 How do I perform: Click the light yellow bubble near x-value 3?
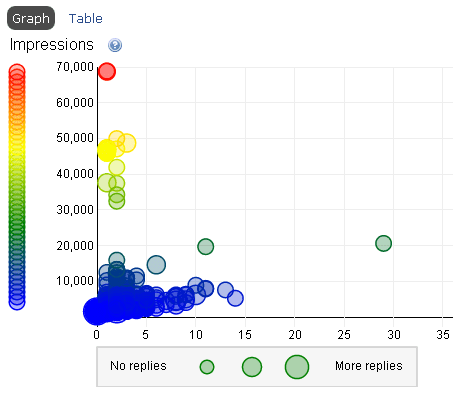point(126,143)
